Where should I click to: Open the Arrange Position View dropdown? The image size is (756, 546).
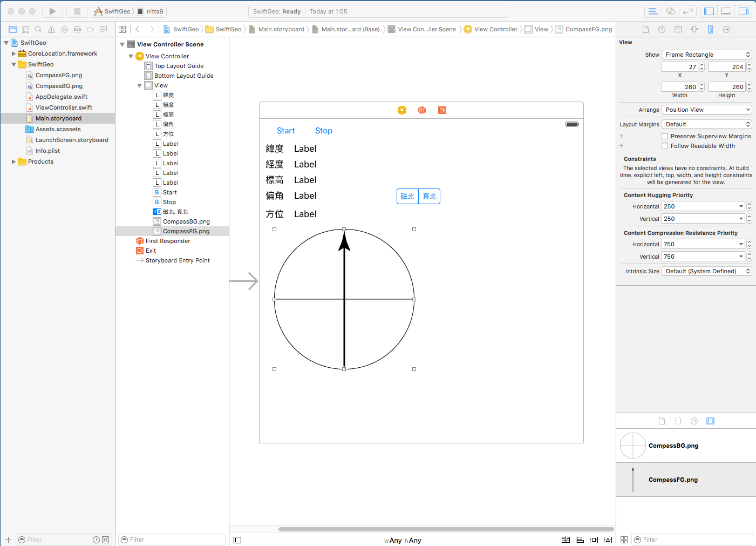pyautogui.click(x=706, y=110)
